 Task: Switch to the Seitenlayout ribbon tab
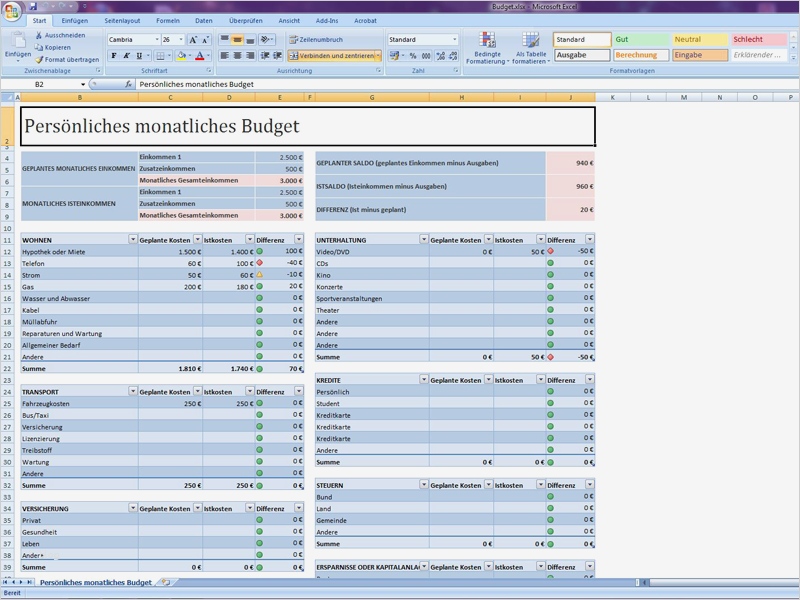[x=122, y=21]
